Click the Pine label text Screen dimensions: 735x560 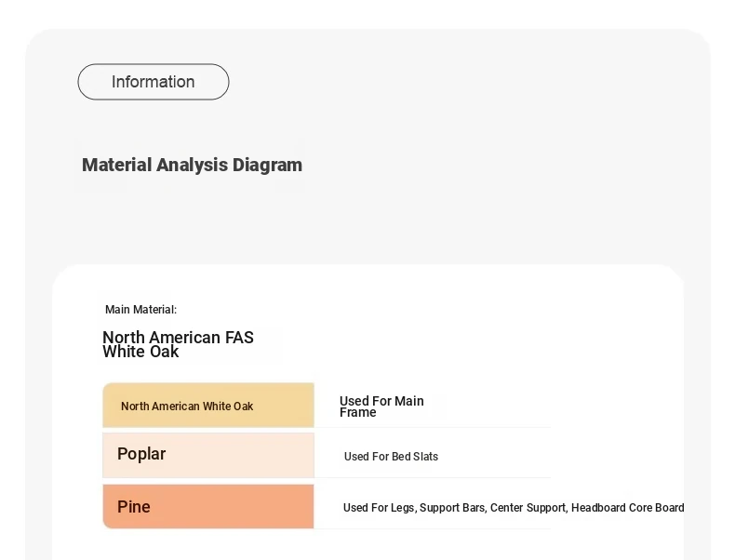[134, 507]
